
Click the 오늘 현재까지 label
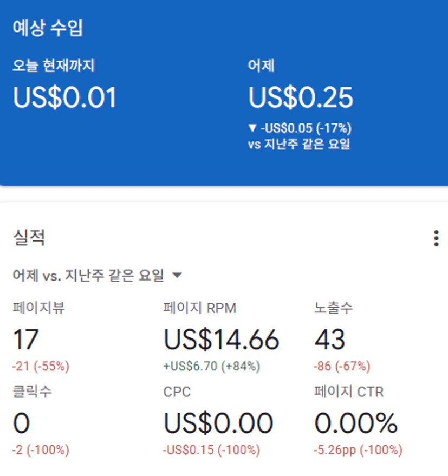[x=54, y=66]
